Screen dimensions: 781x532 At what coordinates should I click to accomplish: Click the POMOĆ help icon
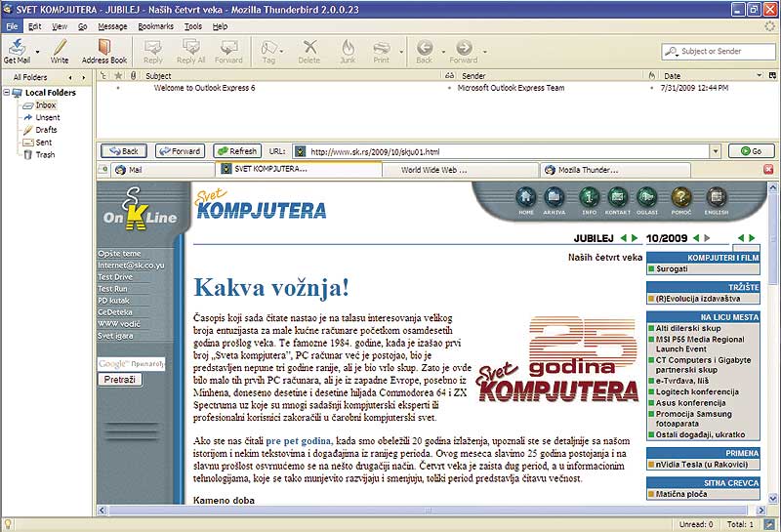point(680,197)
